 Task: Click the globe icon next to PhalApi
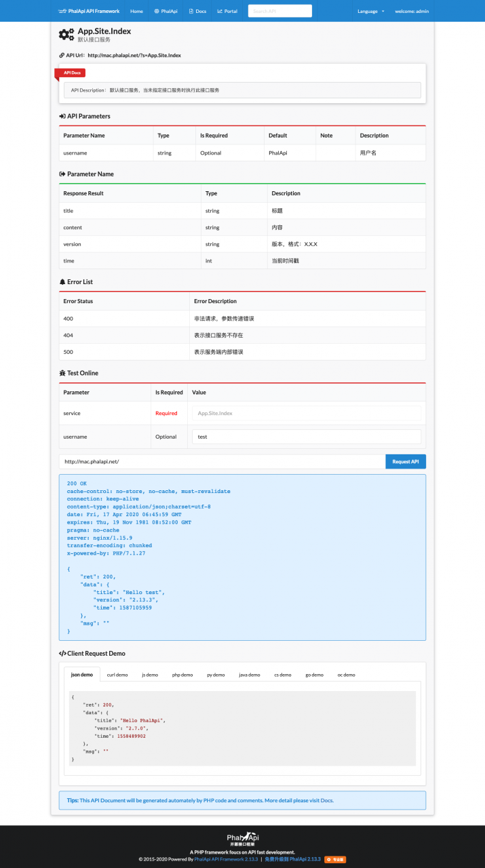[157, 12]
